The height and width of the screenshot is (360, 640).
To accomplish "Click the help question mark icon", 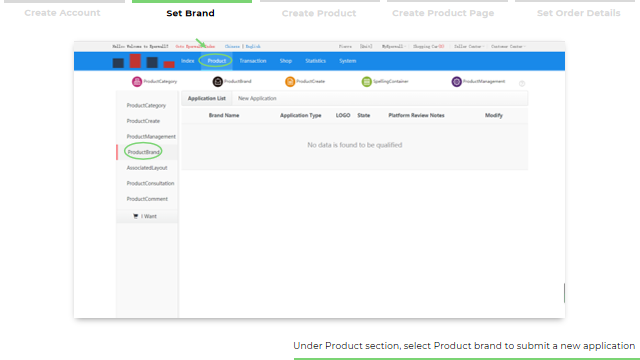I will click(522, 84).
